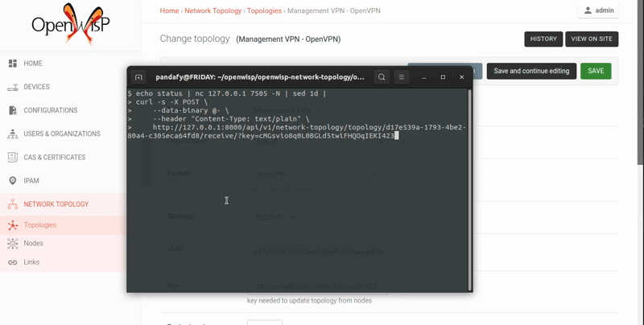Click the Configurations file icon
The height and width of the screenshot is (325, 644).
click(13, 110)
